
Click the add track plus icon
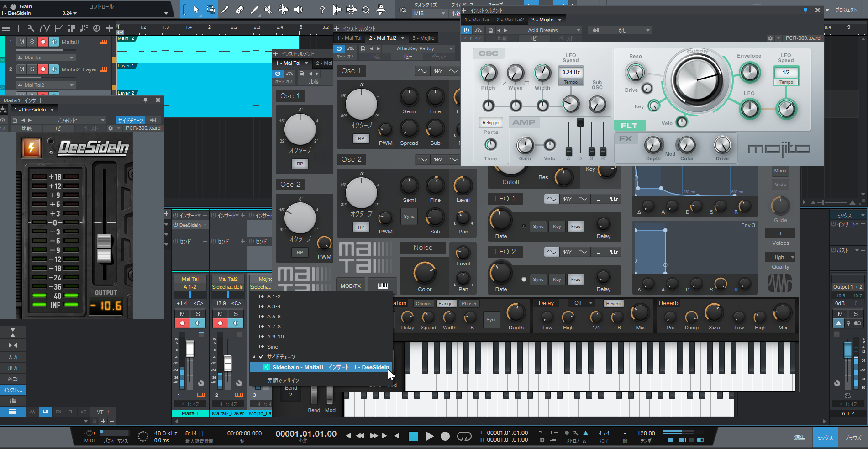pos(109,28)
